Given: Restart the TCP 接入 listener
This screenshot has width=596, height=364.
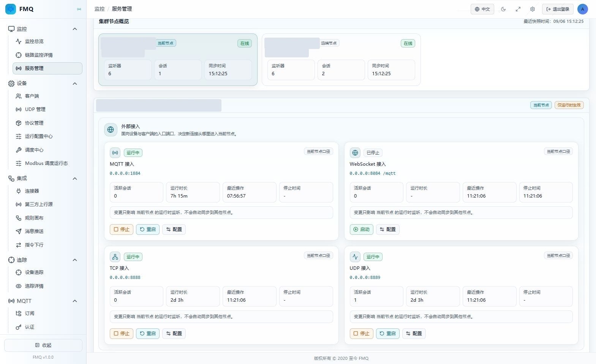Looking at the screenshot, I should [x=148, y=334].
